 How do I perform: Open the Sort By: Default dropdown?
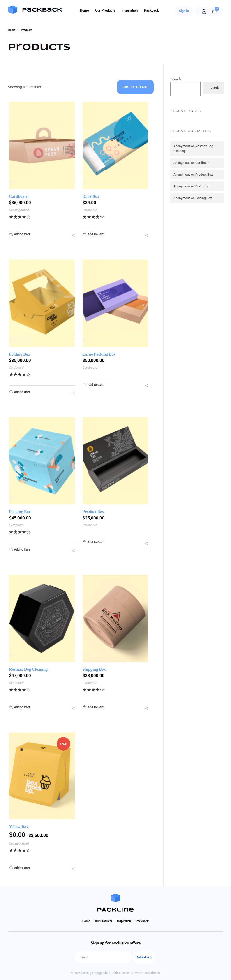pyautogui.click(x=135, y=87)
